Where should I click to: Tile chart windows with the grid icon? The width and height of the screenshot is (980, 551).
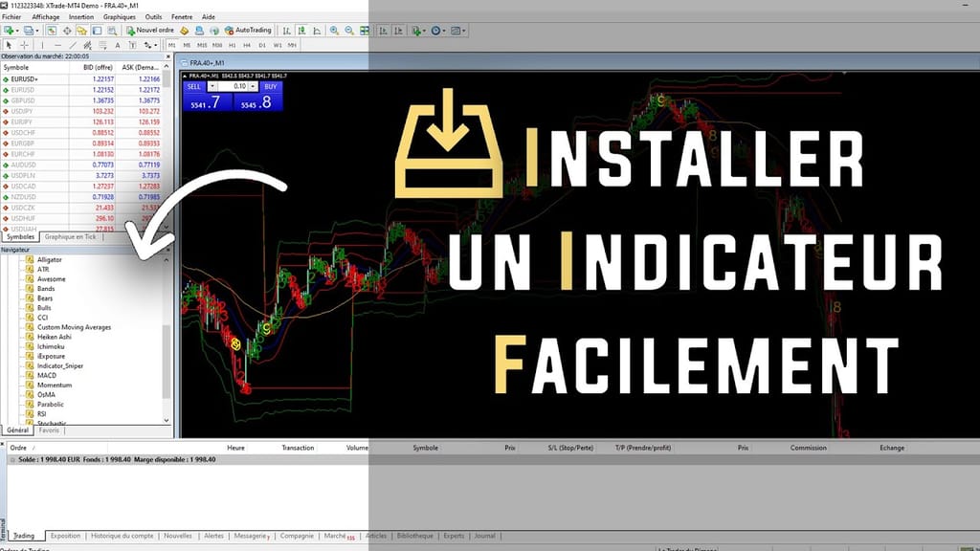click(x=365, y=30)
